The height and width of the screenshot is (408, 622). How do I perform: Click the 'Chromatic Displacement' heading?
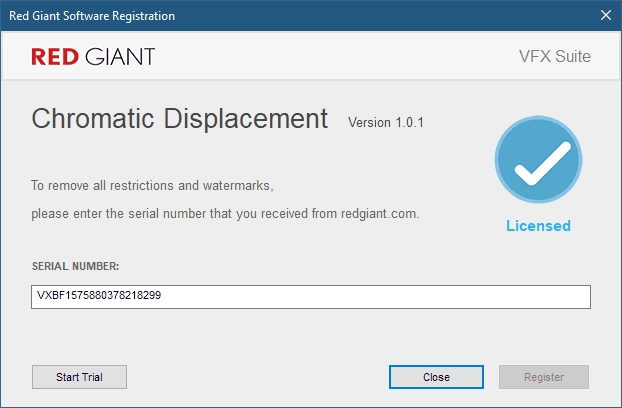[180, 119]
